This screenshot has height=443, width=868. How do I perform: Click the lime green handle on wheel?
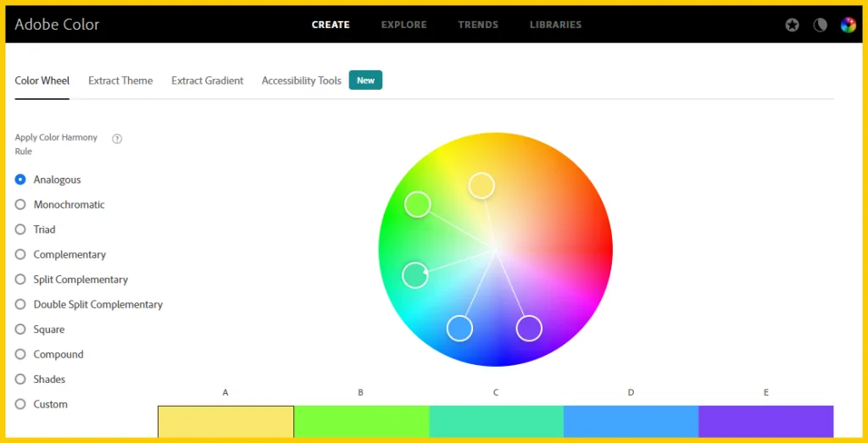click(x=417, y=205)
